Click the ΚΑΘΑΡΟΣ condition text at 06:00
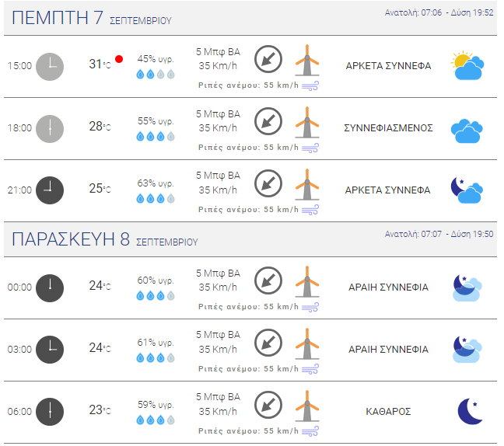 tap(388, 411)
